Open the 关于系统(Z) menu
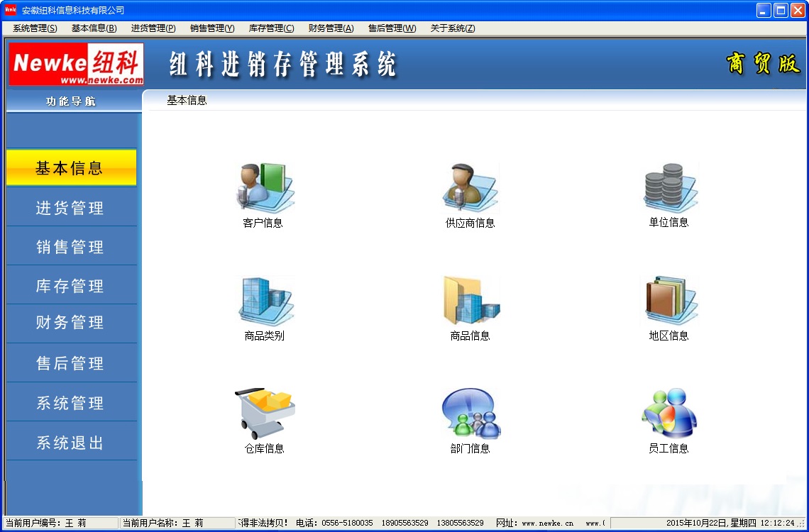Viewport: 809px width, 532px height. [x=453, y=28]
